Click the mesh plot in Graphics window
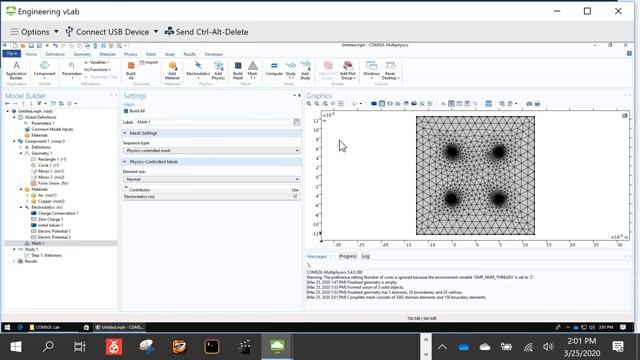Screen dimensions: 640x360 pyautogui.click(x=475, y=176)
